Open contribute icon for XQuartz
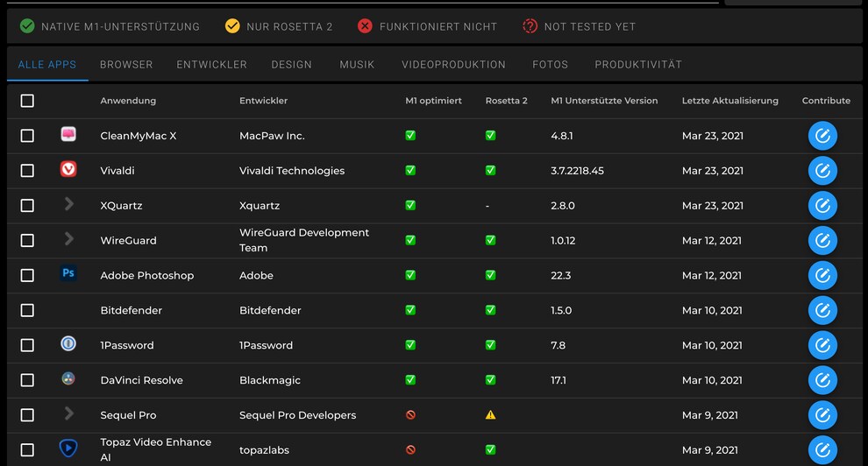Screen dimensions: 868x466 click(x=822, y=205)
